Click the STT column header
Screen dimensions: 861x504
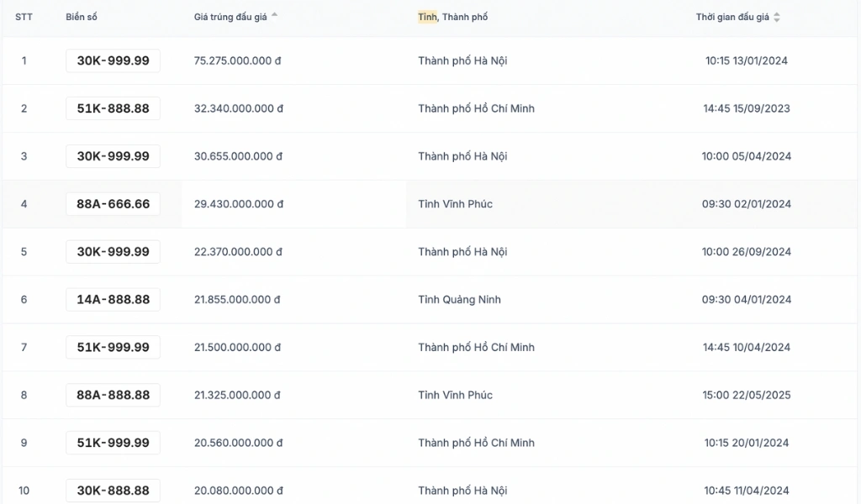[x=24, y=17]
